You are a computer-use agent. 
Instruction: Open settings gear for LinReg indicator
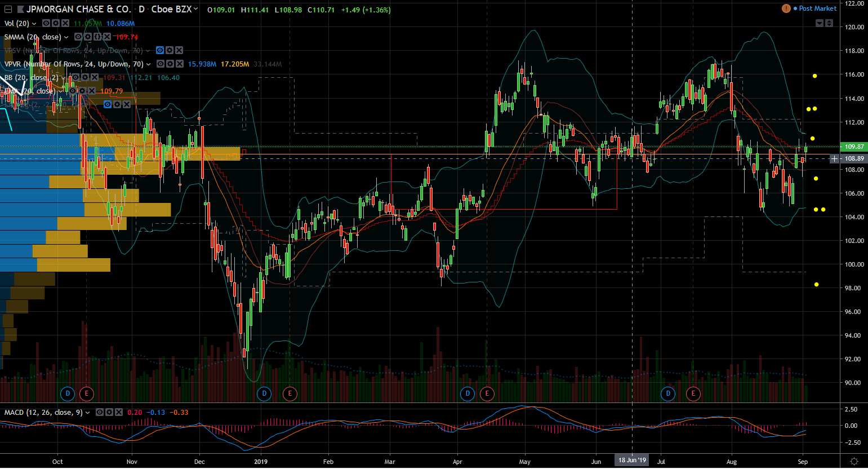(118, 105)
